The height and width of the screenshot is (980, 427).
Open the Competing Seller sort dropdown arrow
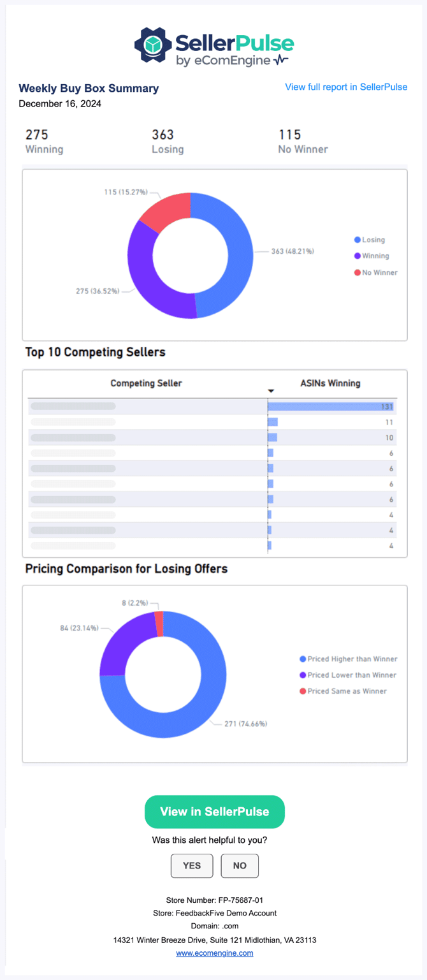click(x=271, y=390)
